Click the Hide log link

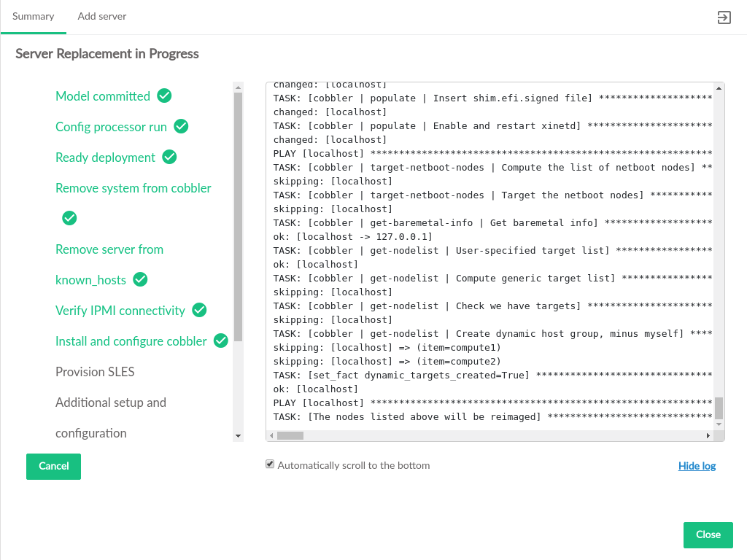pos(697,466)
